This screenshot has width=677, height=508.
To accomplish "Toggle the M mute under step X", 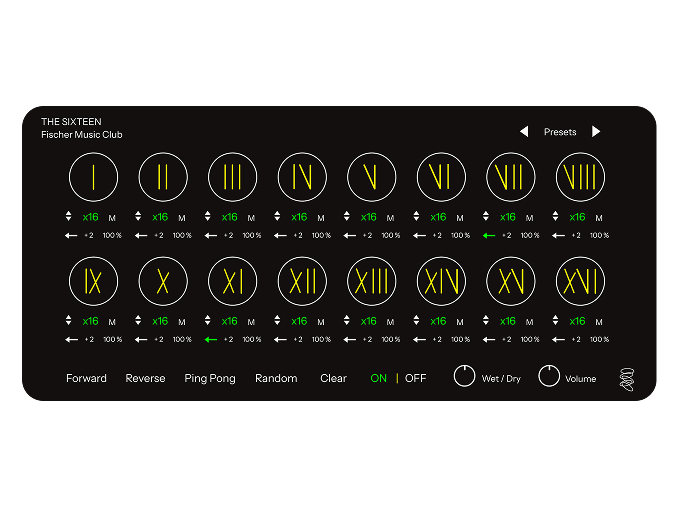I will coord(181,322).
